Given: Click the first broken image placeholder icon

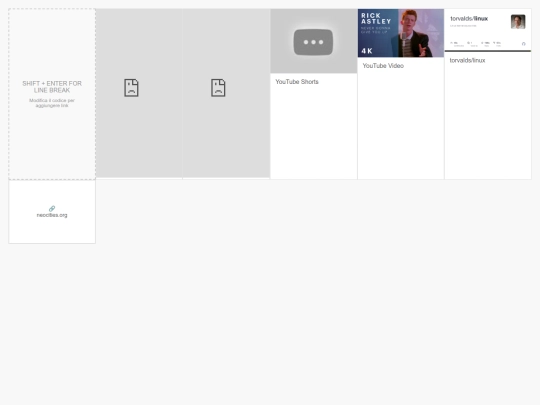Looking at the screenshot, I should [x=131, y=87].
